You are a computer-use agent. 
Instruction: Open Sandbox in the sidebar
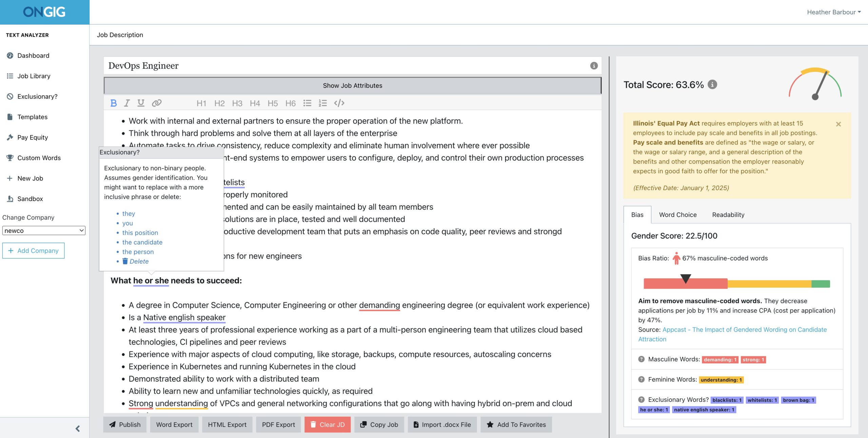(x=30, y=199)
